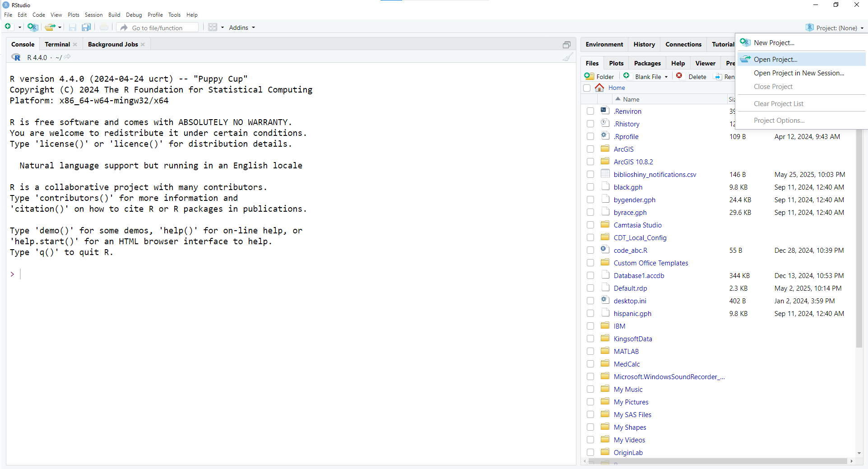
Task: Click the Rename icon in Files toolbar
Action: [x=718, y=77]
